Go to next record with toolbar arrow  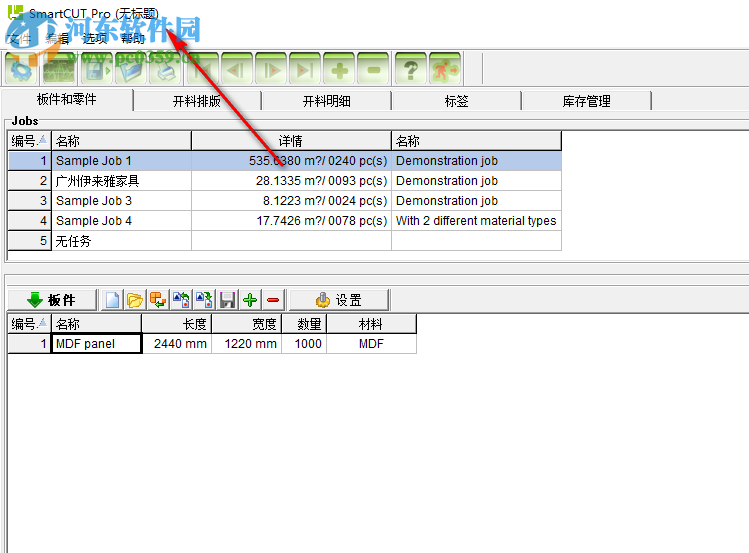tap(271, 69)
